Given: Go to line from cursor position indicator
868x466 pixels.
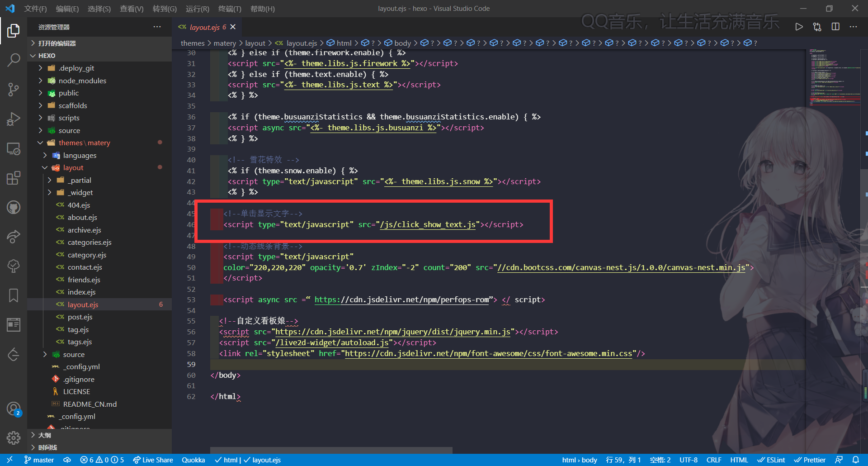Looking at the screenshot, I should pyautogui.click(x=623, y=460).
